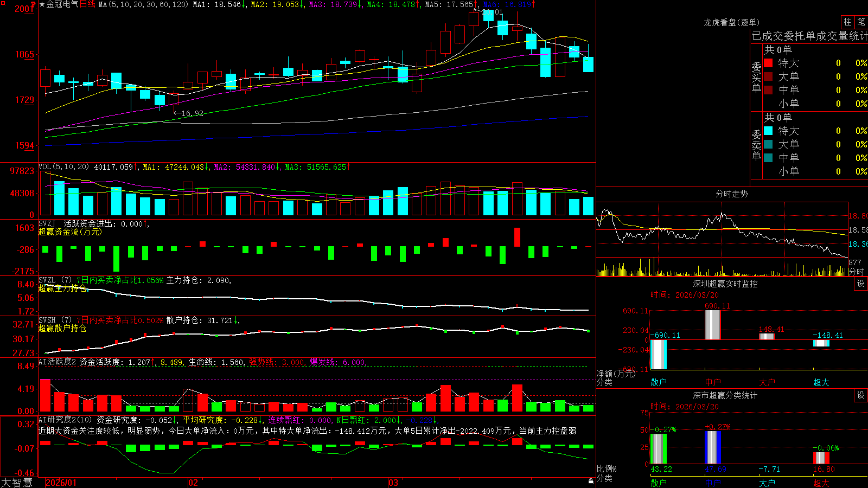868x488 pixels.
Task: Switch to 柱 bar view in 龙虎看盘
Action: [847, 22]
